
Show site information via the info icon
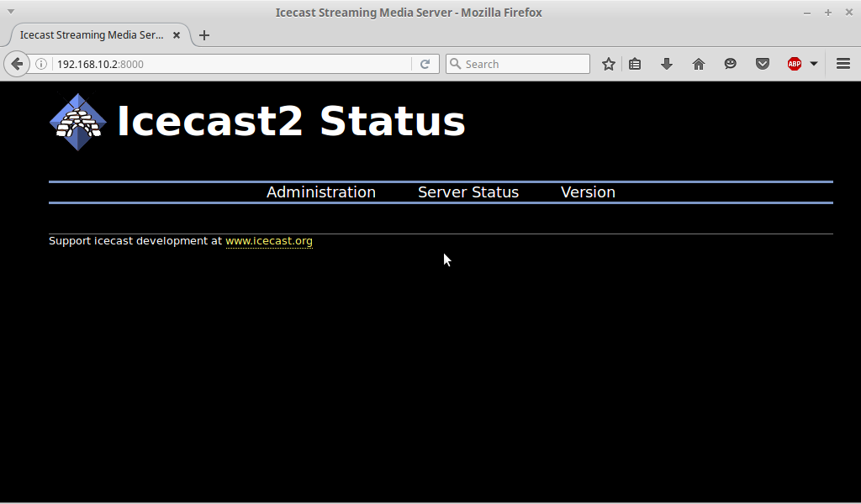[x=41, y=64]
